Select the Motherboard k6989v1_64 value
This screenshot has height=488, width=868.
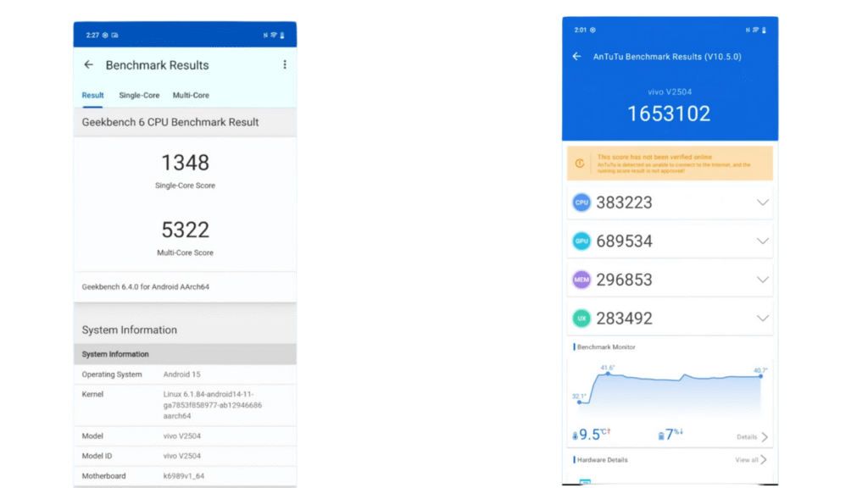tap(183, 476)
